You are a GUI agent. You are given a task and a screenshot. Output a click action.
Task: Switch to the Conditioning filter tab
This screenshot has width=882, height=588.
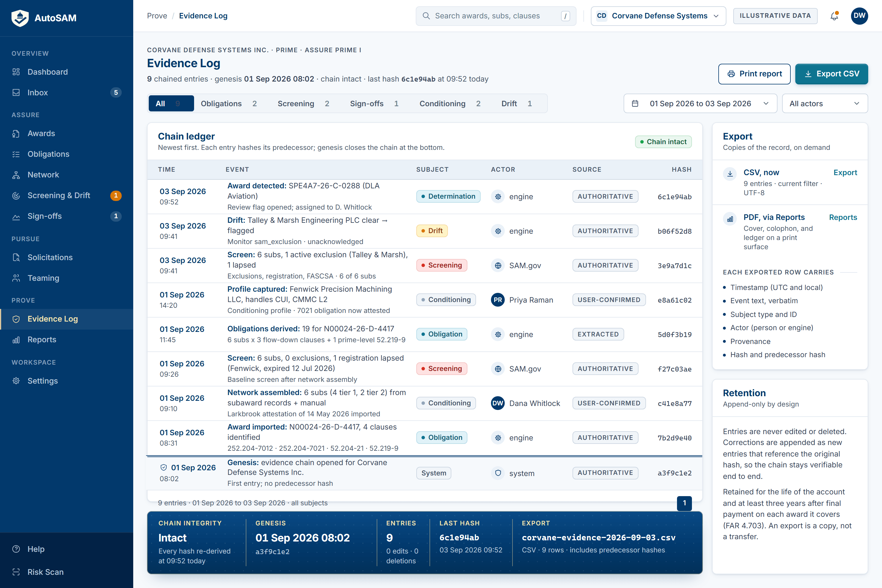pyautogui.click(x=450, y=103)
